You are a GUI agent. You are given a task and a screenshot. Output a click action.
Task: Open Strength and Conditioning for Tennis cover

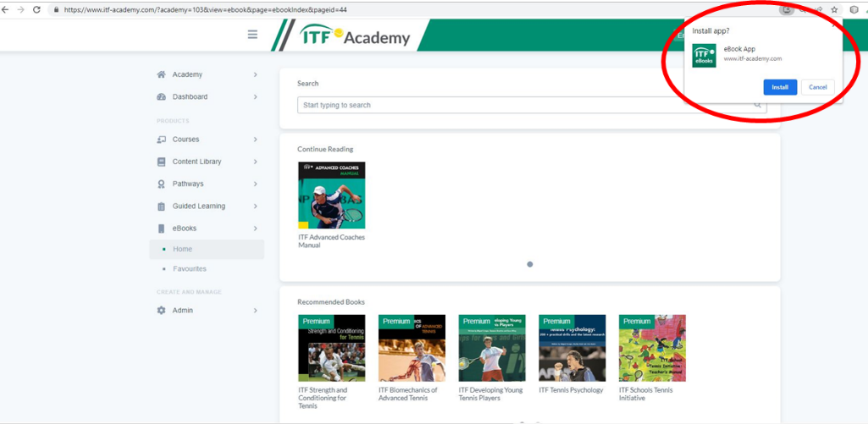coord(332,348)
